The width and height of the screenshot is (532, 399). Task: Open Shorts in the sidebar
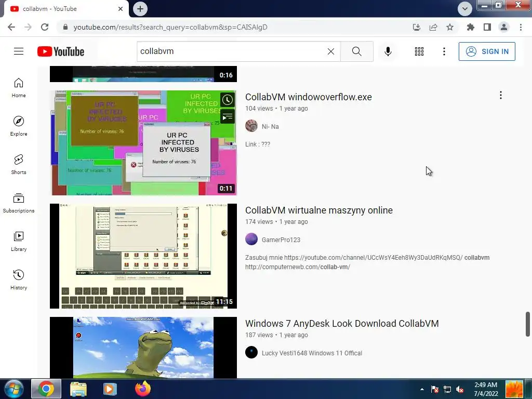coord(19,164)
